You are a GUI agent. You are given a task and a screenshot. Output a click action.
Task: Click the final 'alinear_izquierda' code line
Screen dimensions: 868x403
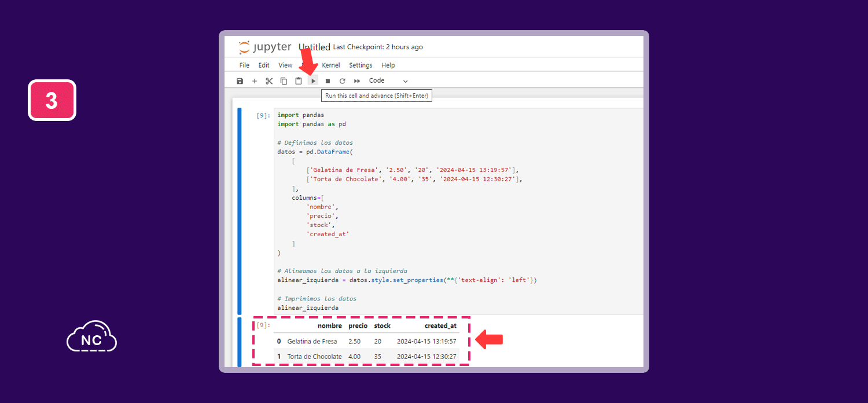point(308,308)
